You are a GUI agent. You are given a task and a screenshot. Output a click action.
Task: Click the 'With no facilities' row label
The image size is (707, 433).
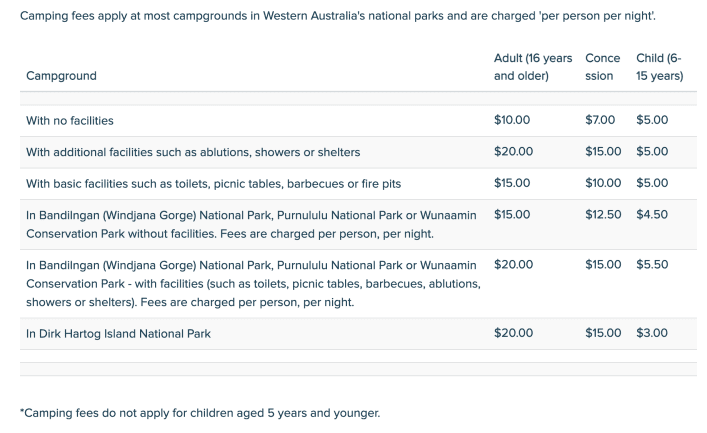click(70, 121)
